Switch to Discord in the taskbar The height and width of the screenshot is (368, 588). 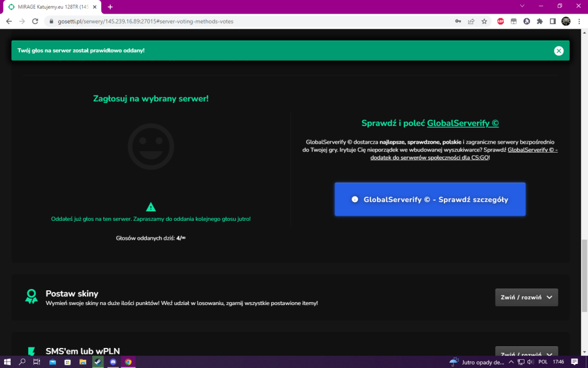pyautogui.click(x=113, y=362)
